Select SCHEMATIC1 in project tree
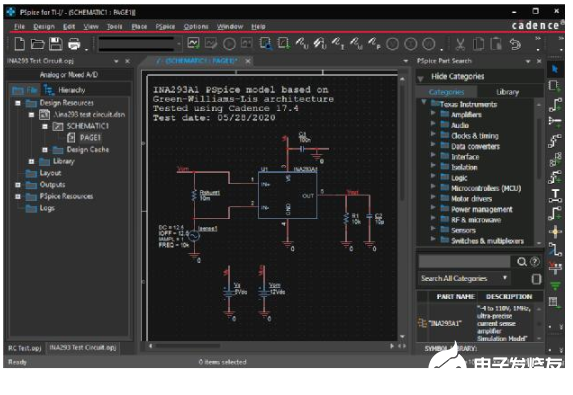Image resolution: width=573 pixels, height=395 pixels. pos(87,126)
